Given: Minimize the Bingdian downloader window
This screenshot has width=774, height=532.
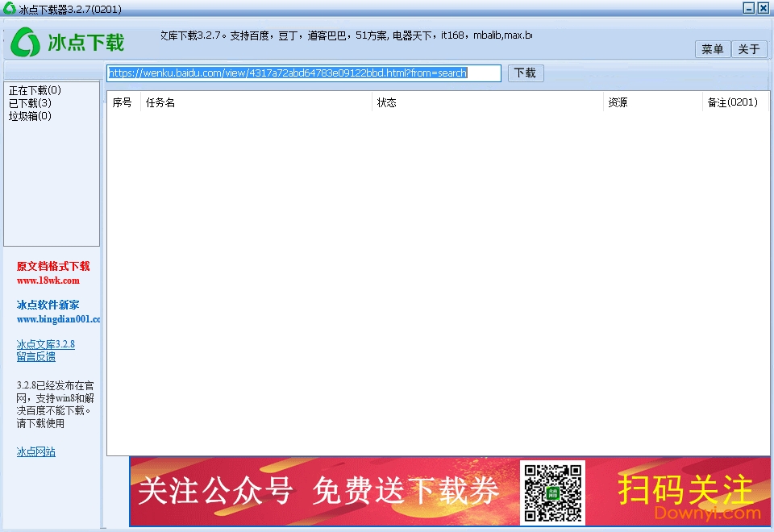Looking at the screenshot, I should 749,8.
